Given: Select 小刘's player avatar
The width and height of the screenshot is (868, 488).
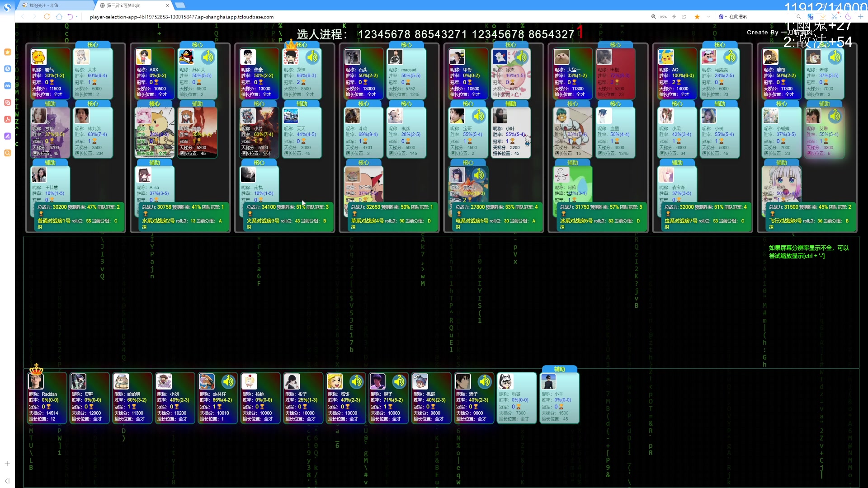Looking at the screenshot, I should [164, 381].
